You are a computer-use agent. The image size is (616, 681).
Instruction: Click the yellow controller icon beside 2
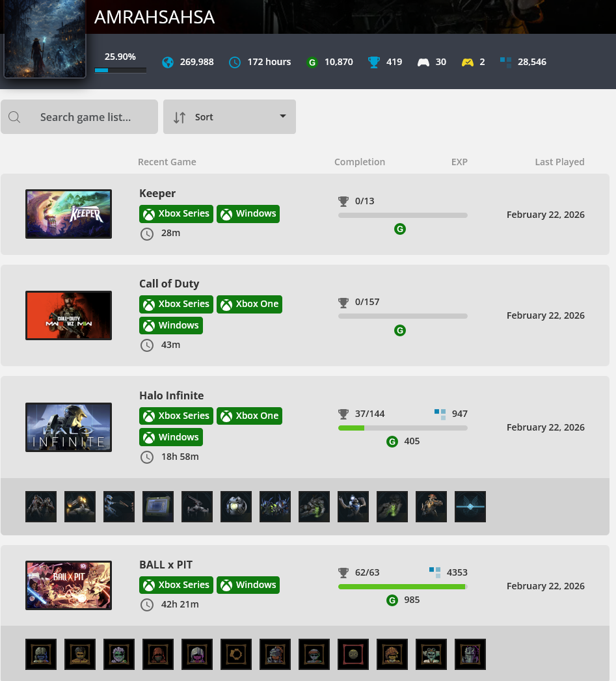coord(468,62)
